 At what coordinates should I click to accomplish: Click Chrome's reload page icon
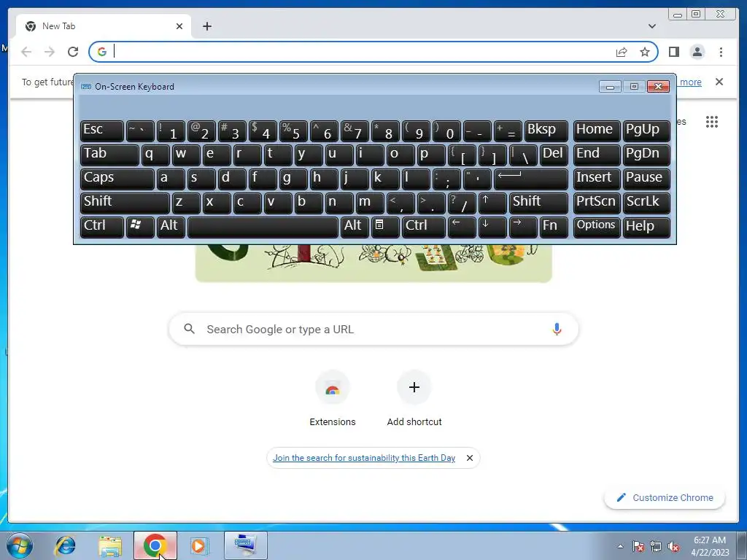pyautogui.click(x=73, y=52)
